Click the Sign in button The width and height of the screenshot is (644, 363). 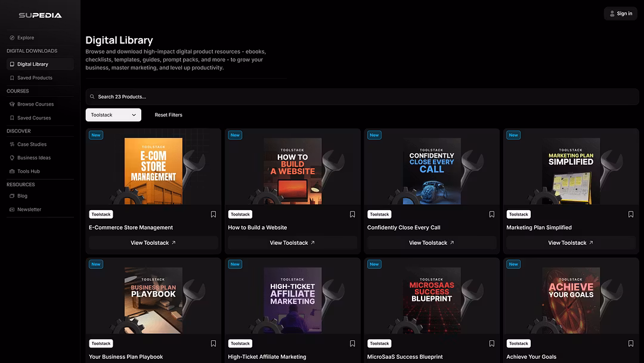621,14
